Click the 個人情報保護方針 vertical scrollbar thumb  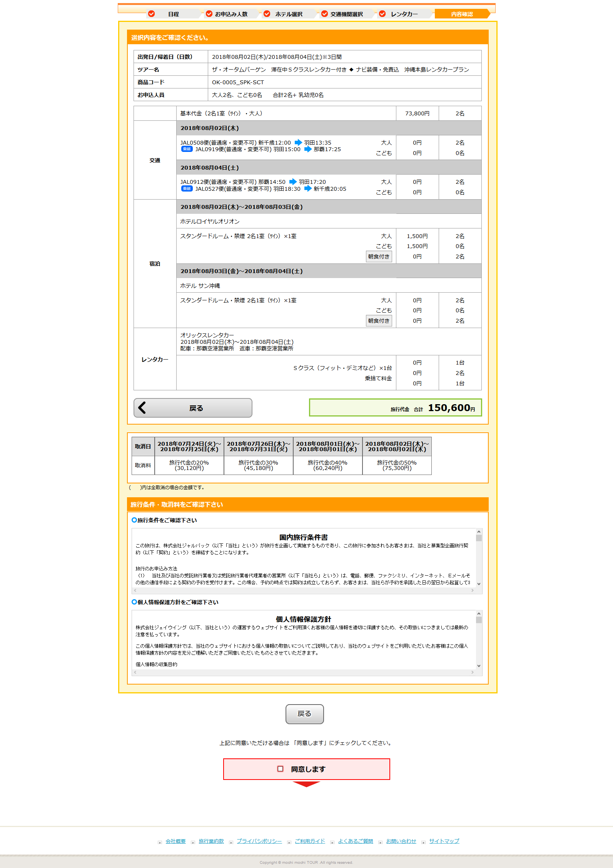pos(479,620)
